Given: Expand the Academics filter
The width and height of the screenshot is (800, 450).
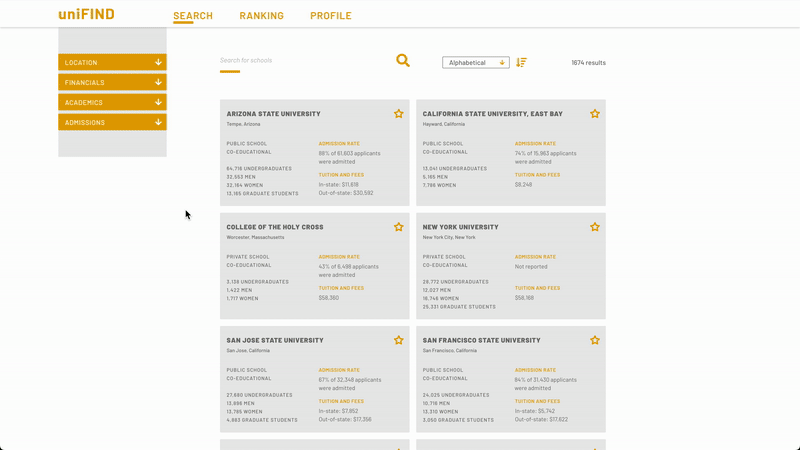Looking at the screenshot, I should click(x=112, y=102).
